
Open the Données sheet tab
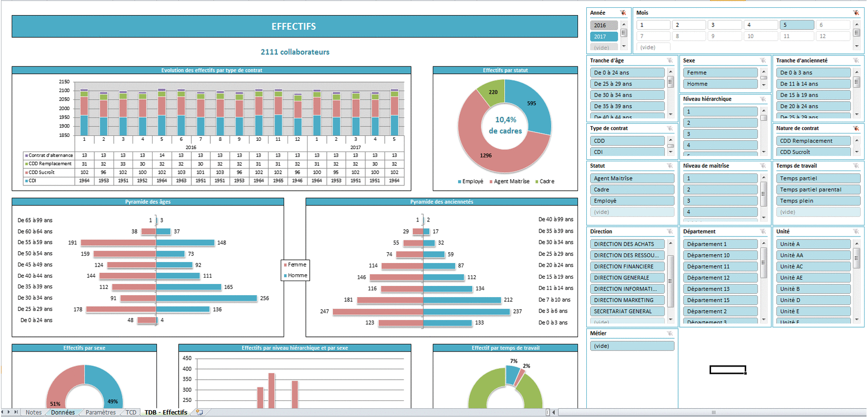[x=63, y=413]
